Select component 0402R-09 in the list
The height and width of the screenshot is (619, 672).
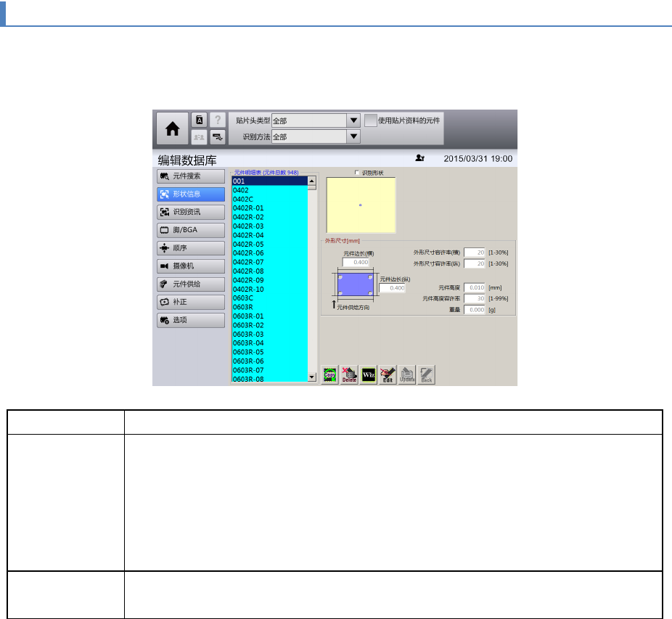point(269,280)
